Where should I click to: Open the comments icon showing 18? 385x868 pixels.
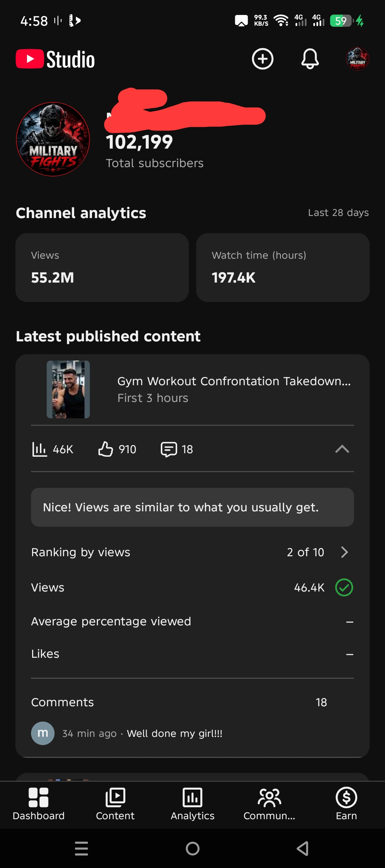(177, 449)
